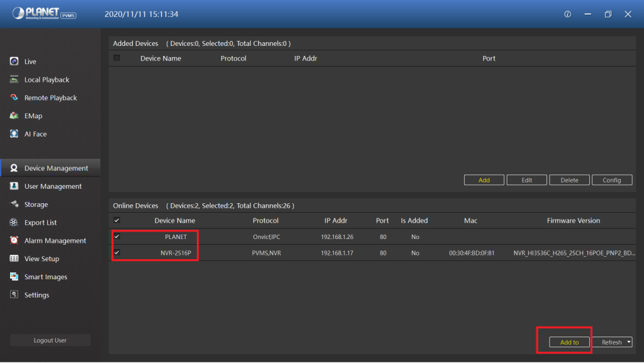Click the Is Added column header
The image size is (644, 363).
(x=414, y=221)
